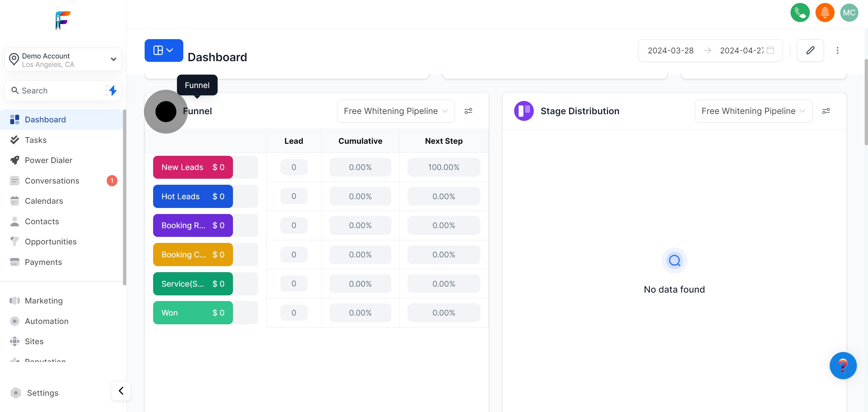This screenshot has width=868, height=412.
Task: Open Funnel's Free Whitening Pipeline dropdown
Action: pos(396,111)
